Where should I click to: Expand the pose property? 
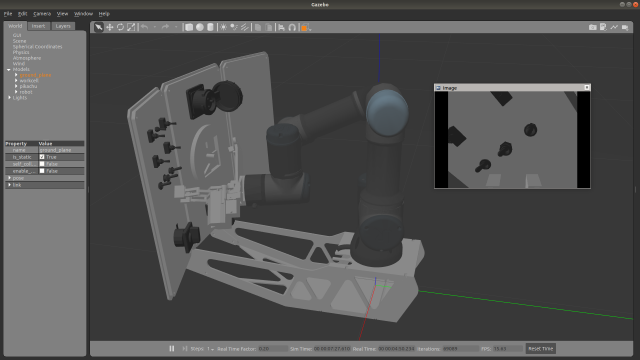pos(9,178)
